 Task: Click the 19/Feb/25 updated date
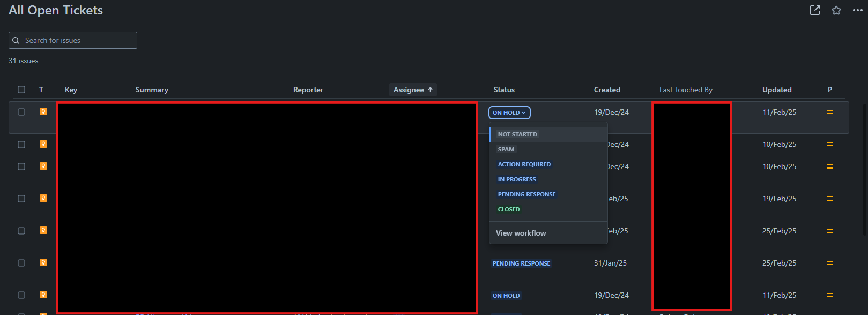pyautogui.click(x=780, y=199)
